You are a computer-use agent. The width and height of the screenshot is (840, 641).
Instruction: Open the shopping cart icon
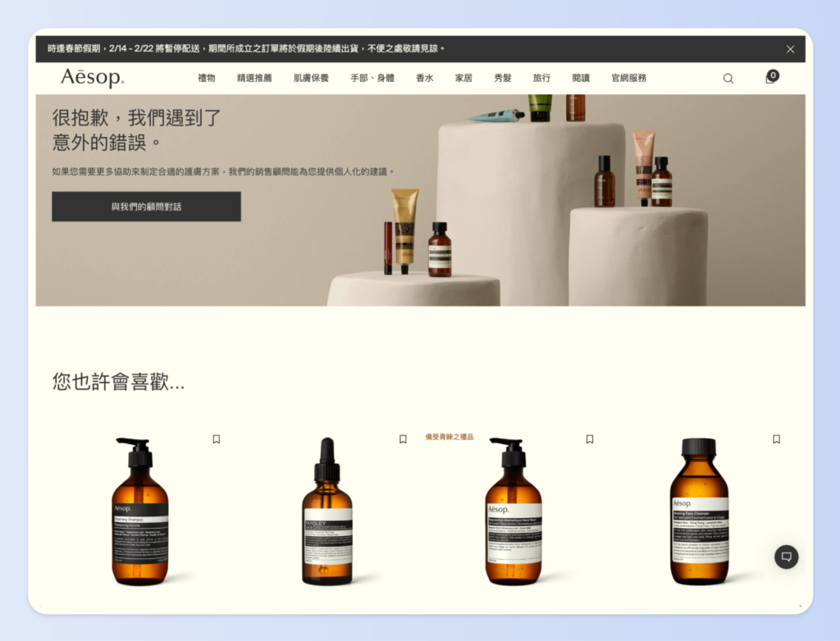point(771,78)
